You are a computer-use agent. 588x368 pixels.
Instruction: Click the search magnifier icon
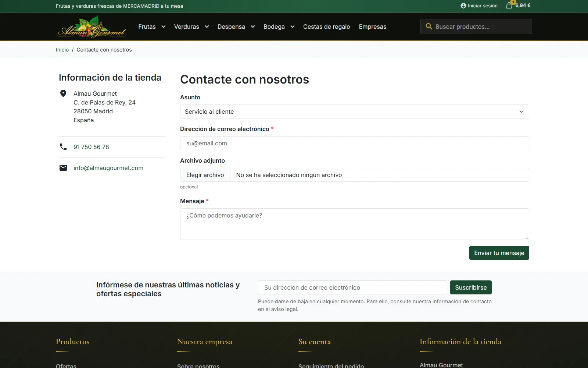pos(429,26)
